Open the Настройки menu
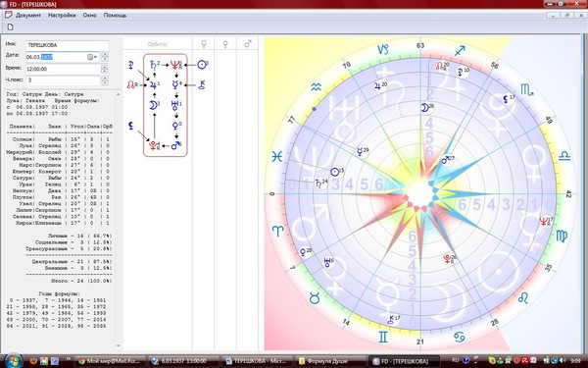The width and height of the screenshot is (588, 368). pos(62,16)
